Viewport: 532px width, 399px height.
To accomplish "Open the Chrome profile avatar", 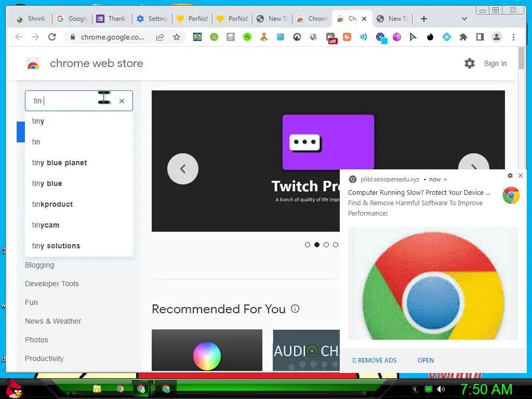I will (x=496, y=37).
